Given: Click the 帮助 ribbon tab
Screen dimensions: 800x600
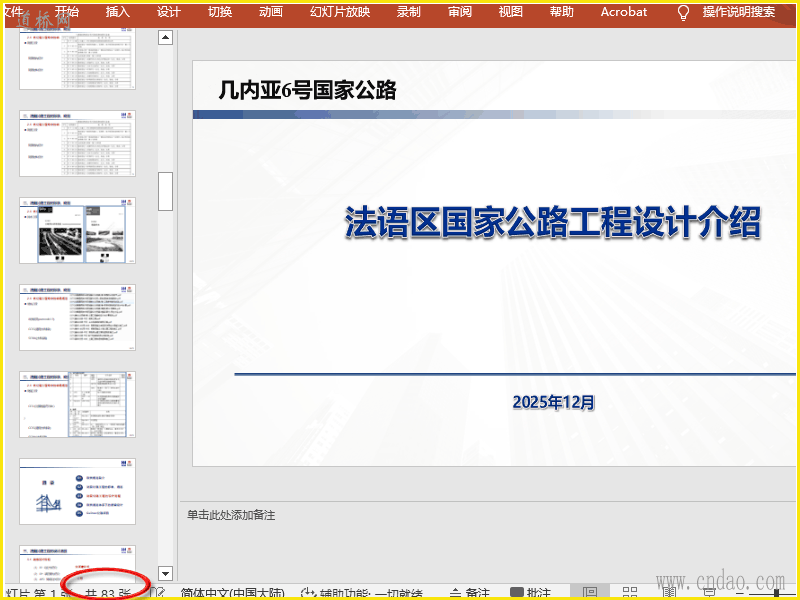Looking at the screenshot, I should [x=562, y=11].
